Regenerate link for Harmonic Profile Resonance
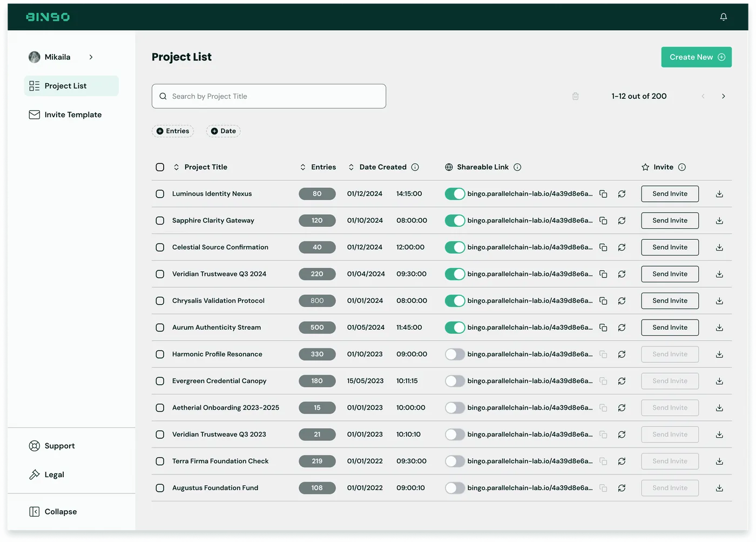The height and width of the screenshot is (542, 756). click(x=622, y=354)
